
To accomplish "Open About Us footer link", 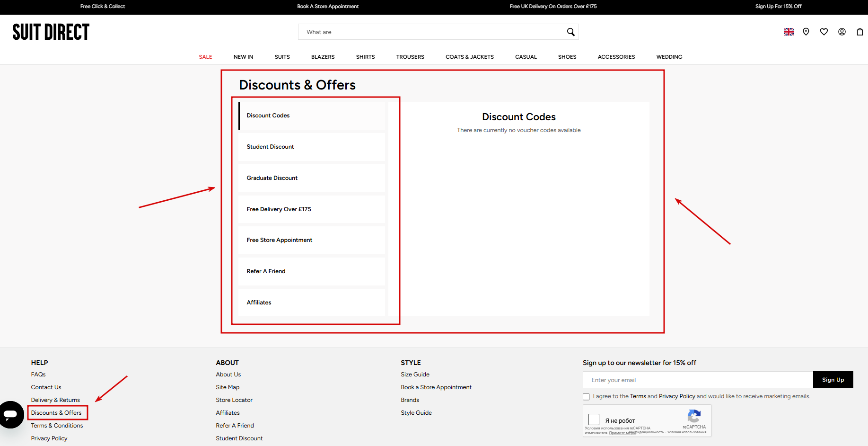I will point(228,375).
